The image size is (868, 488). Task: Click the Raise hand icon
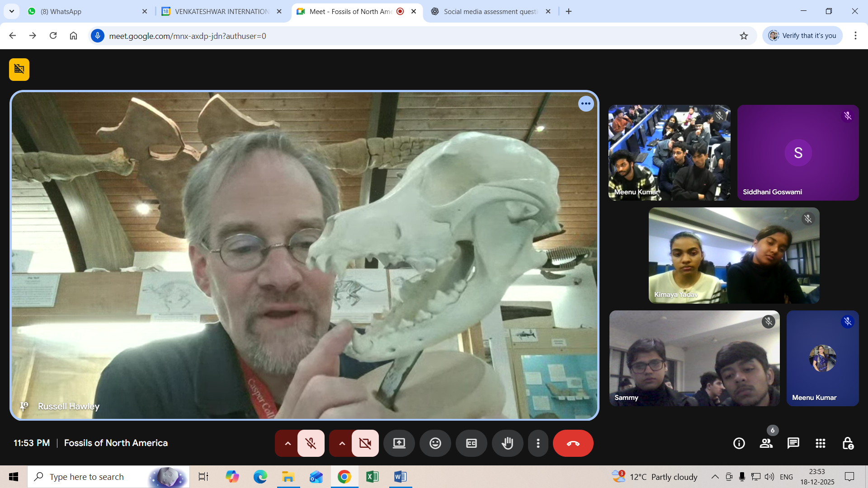[507, 443]
